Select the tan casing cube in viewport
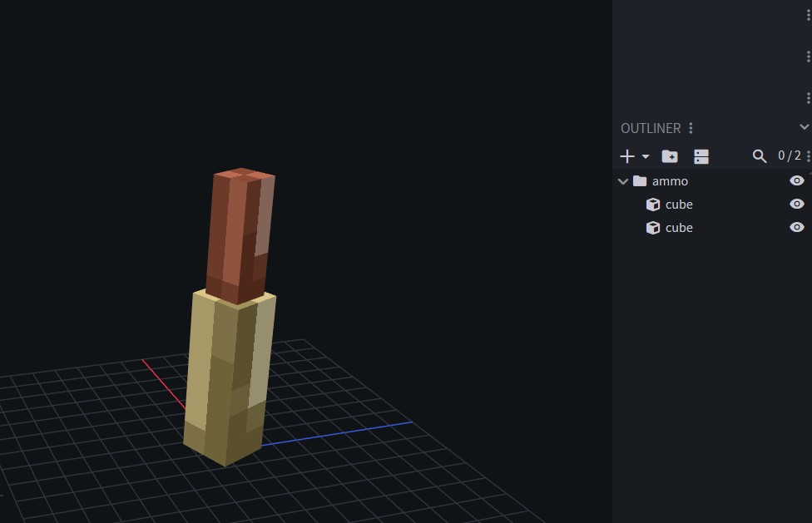812x523 pixels. pyautogui.click(x=228, y=377)
